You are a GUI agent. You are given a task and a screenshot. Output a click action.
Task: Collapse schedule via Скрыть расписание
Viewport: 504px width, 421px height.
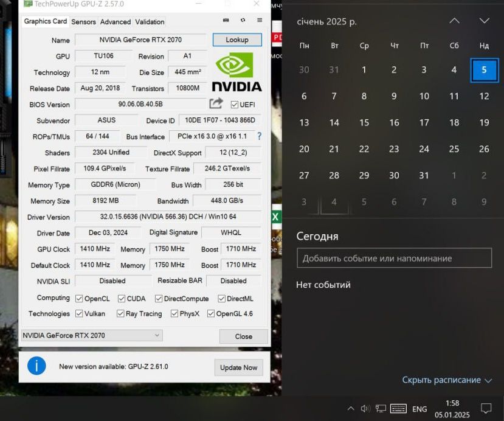447,380
